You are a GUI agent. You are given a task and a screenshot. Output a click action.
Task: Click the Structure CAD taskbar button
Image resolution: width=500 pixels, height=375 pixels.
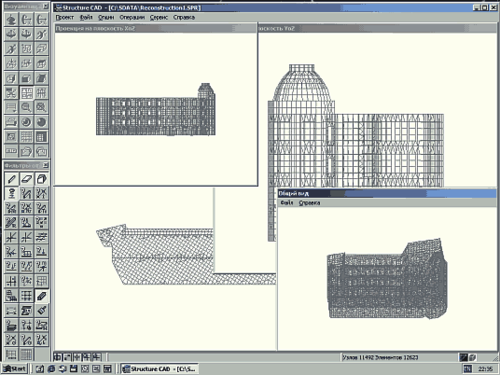click(x=159, y=369)
